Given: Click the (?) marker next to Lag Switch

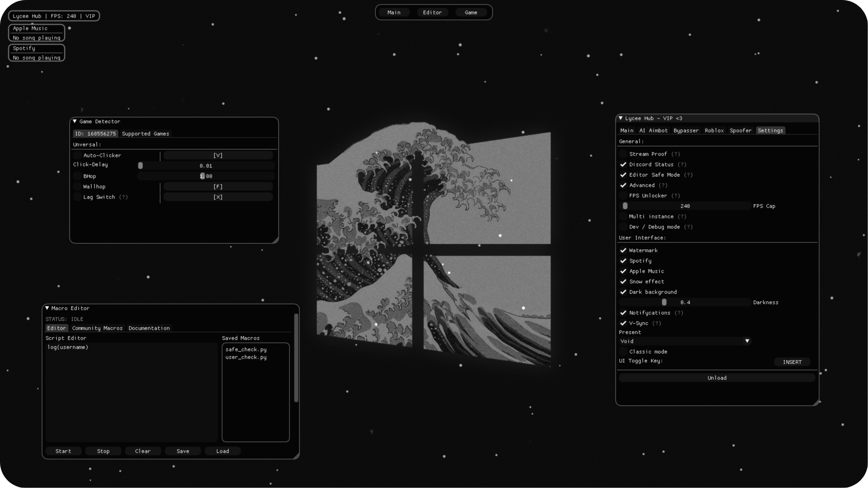Looking at the screenshot, I should click(x=123, y=197).
